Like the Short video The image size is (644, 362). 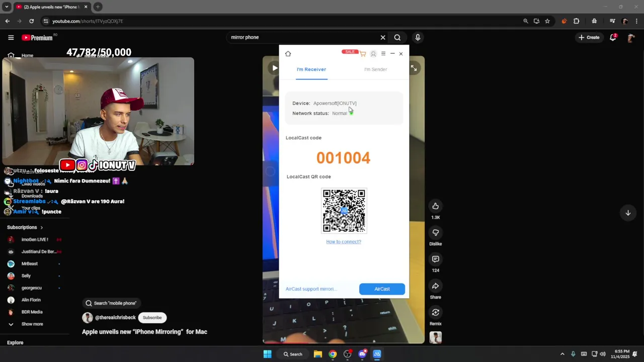435,206
